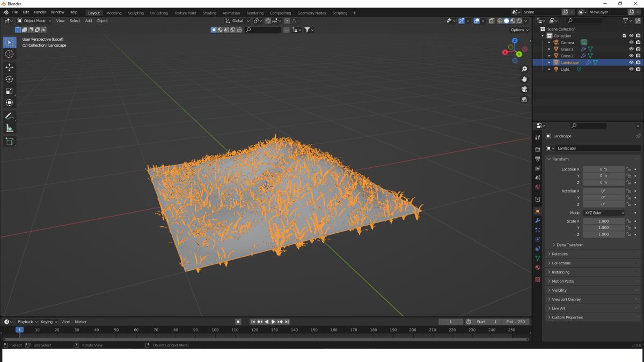Screen dimensions: 644x362
Task: Click timeline Marker menu
Action: 80,322
